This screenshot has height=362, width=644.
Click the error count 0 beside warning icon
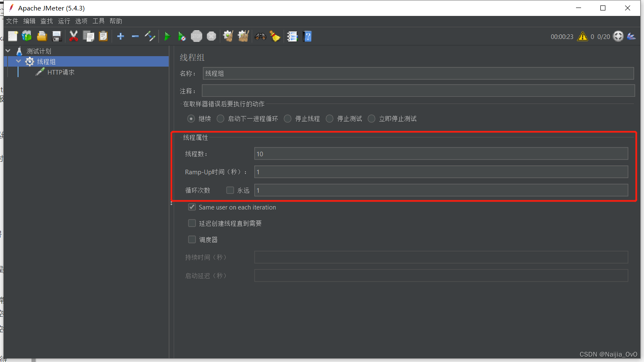pos(592,37)
